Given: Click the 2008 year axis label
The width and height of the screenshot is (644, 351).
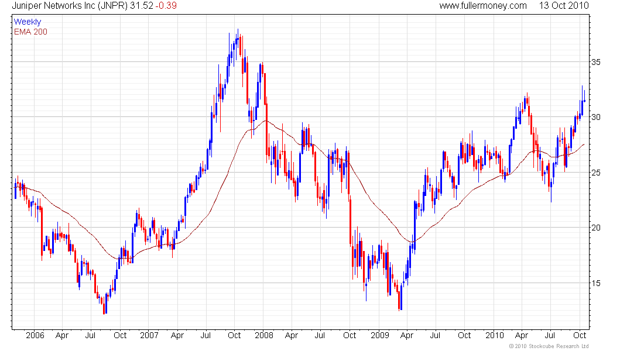Looking at the screenshot, I should click(263, 335).
